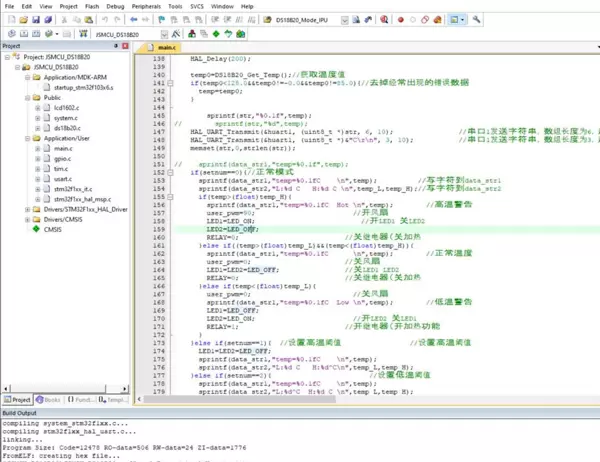Screen dimensions: 600x462
Task: Click the Undo arrow in toolbar
Action: click(105, 20)
